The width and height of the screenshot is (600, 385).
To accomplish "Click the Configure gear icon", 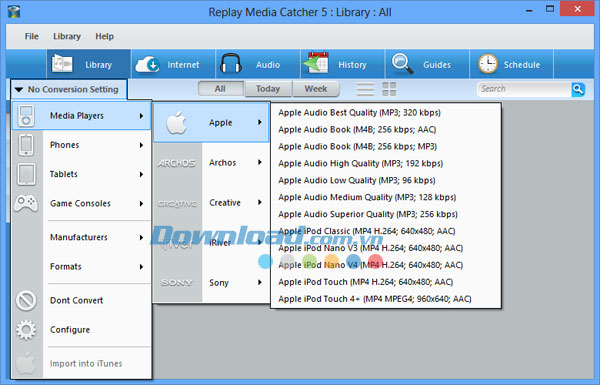I will pyautogui.click(x=26, y=330).
